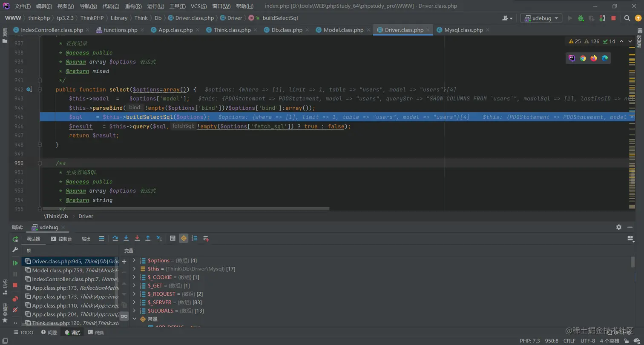Expand the $_REQUEST variable node
The width and height of the screenshot is (644, 345).
tap(134, 294)
